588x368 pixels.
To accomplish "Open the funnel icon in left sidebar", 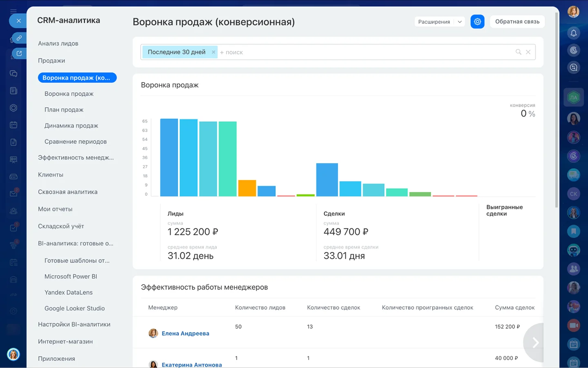I will [x=13, y=245].
